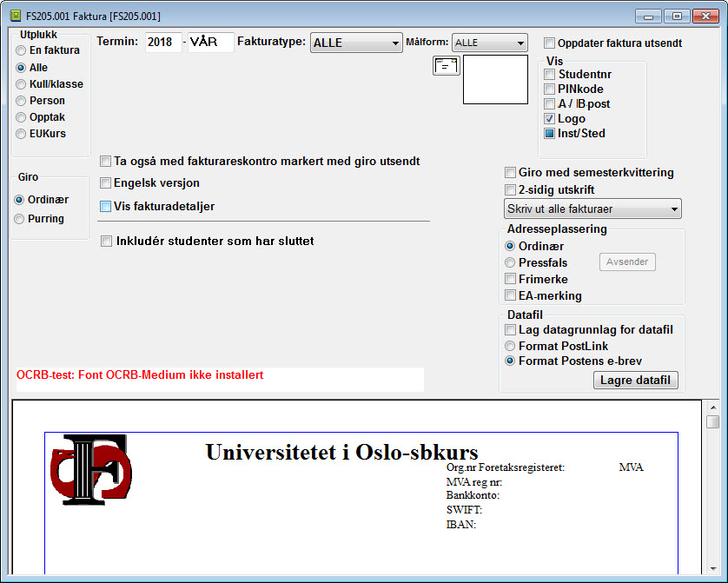Check 'Inkludér studenter som har sluttet'
The width and height of the screenshot is (728, 583).
pos(106,242)
